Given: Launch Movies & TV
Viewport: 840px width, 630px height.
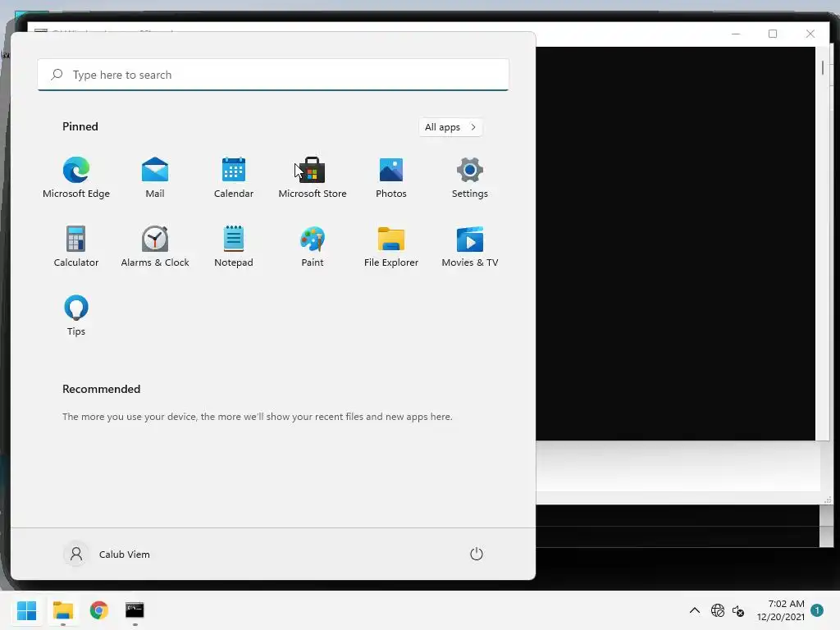Looking at the screenshot, I should (470, 246).
